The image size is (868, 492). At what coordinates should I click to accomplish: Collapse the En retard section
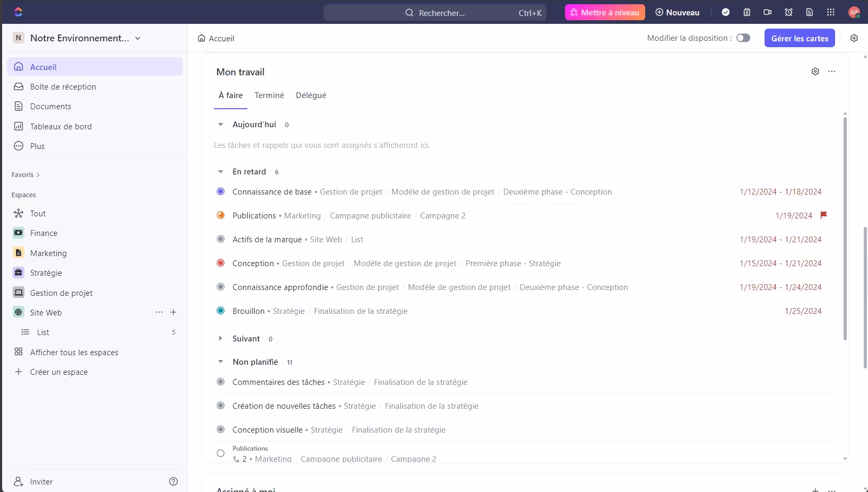click(x=221, y=172)
